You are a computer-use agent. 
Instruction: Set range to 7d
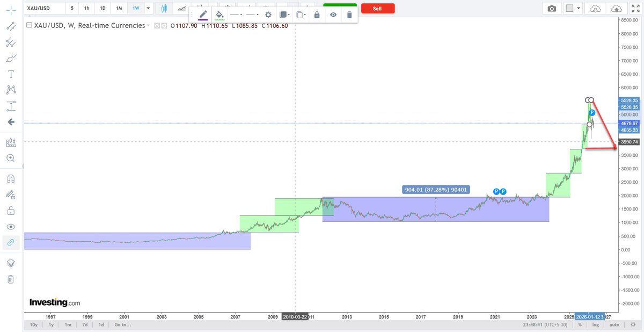tap(84, 324)
